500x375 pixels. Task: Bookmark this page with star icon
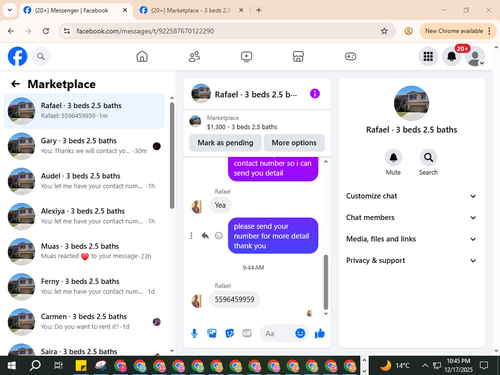[384, 31]
